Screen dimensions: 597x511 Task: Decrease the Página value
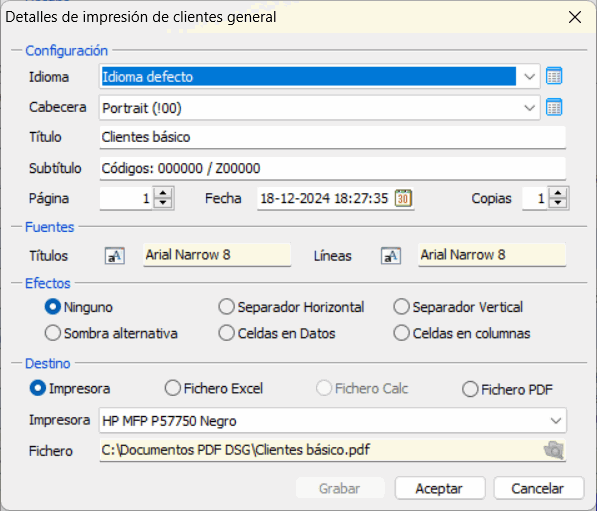163,203
